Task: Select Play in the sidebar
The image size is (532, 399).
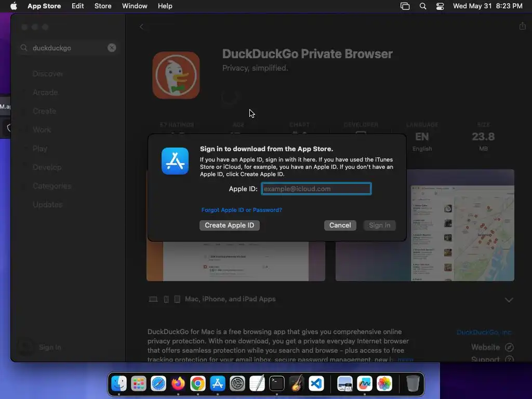Action: click(40, 149)
